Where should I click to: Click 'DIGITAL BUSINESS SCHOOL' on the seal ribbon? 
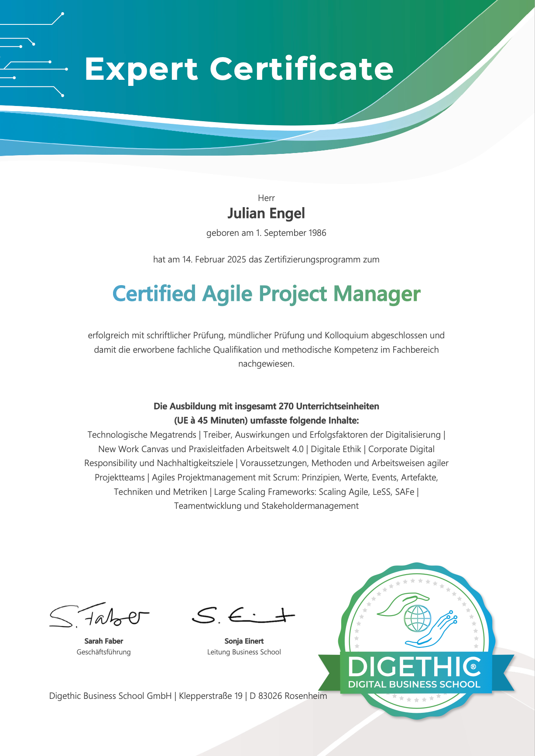[414, 684]
